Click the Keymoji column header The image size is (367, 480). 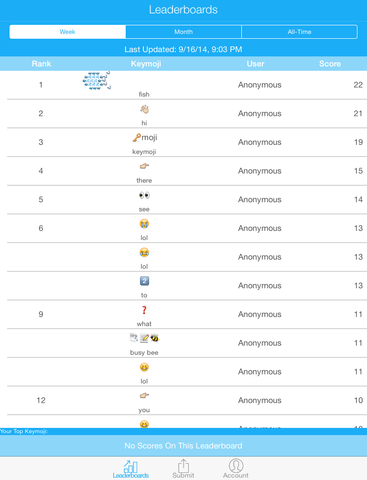point(146,64)
